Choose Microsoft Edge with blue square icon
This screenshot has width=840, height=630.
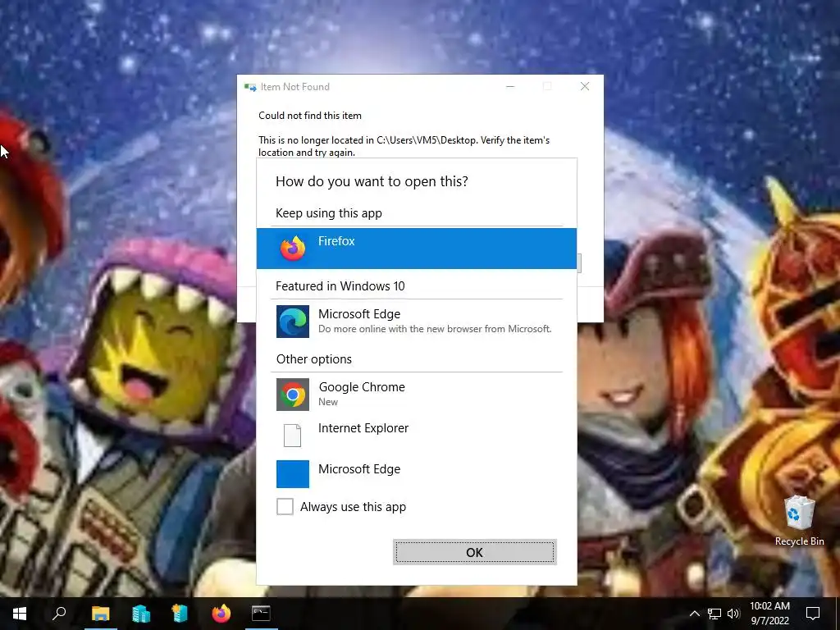tap(416, 473)
